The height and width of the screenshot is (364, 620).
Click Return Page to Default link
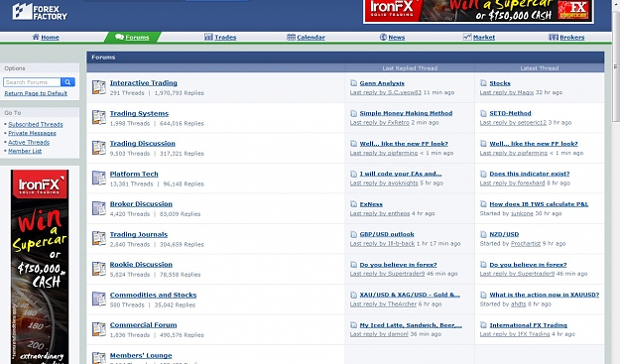[x=36, y=93]
